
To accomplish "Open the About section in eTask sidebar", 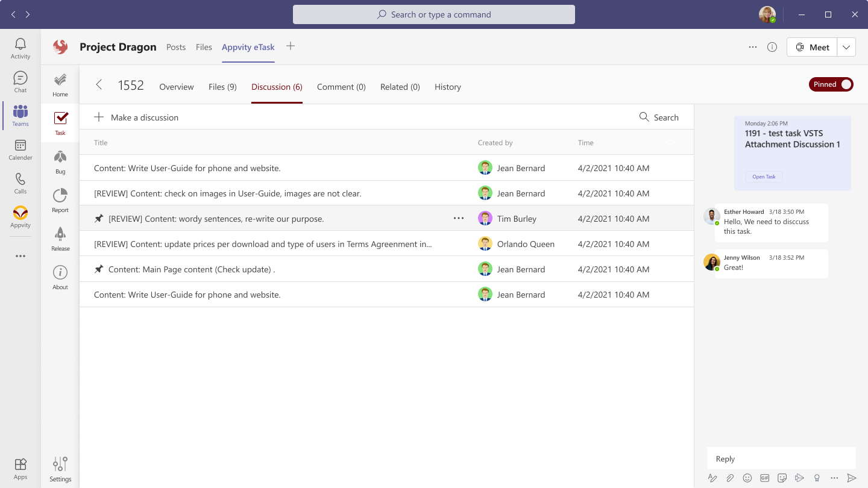I will (60, 277).
